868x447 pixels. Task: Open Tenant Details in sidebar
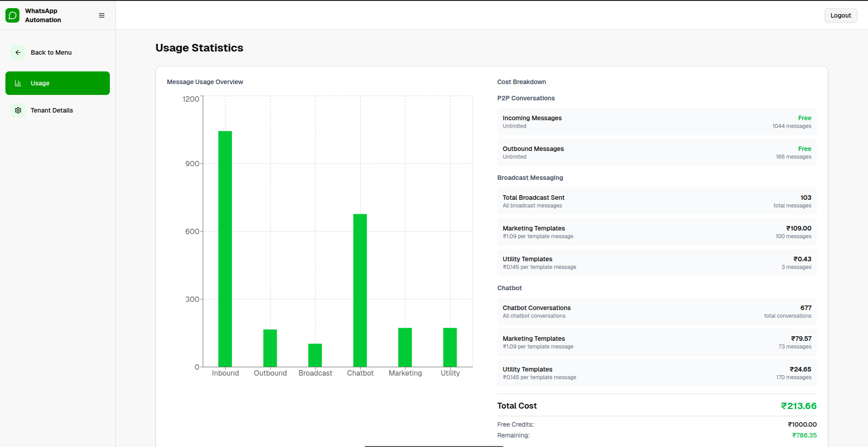click(57, 110)
